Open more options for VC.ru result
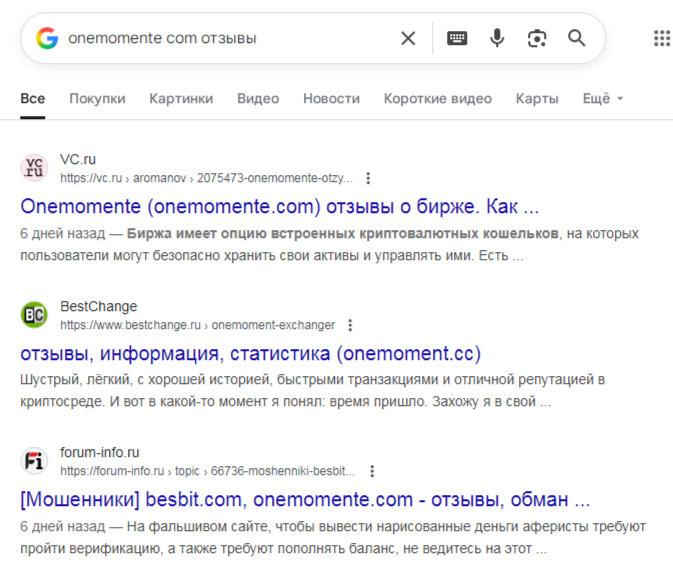 coord(368,178)
